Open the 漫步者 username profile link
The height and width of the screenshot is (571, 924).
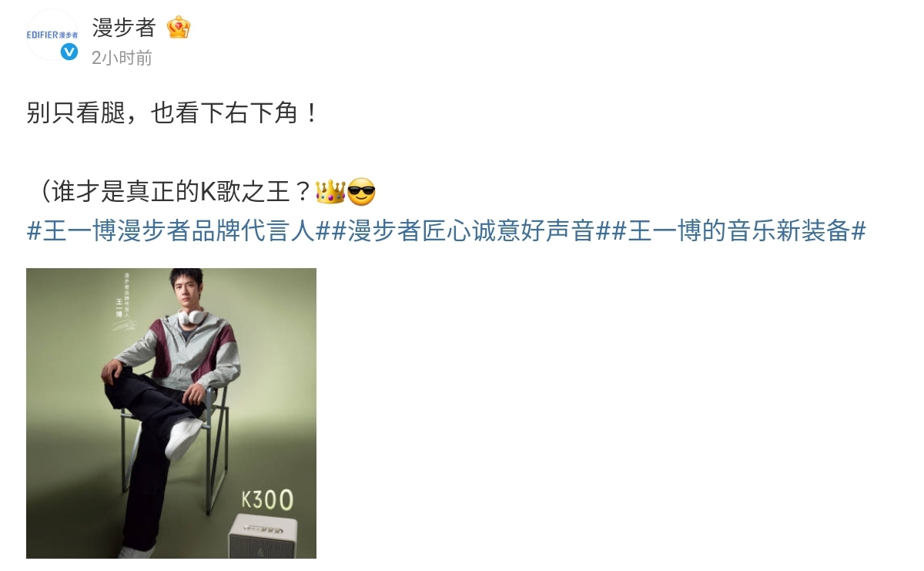tap(124, 28)
